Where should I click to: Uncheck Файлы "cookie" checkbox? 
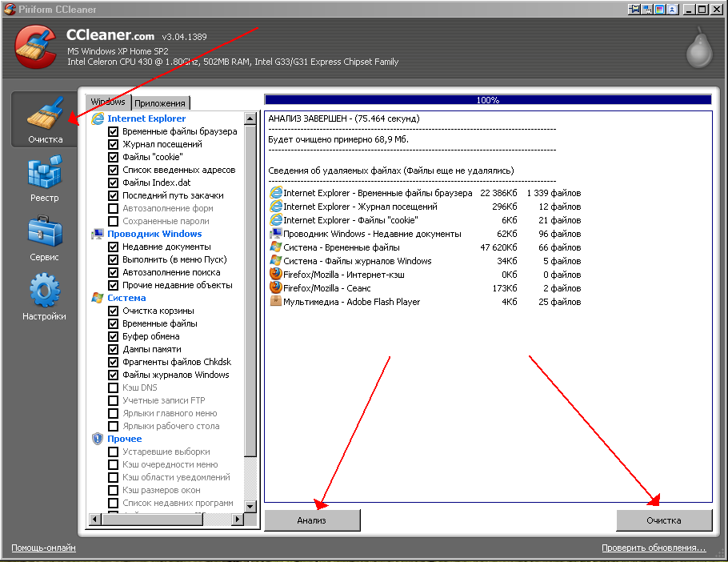coord(113,157)
